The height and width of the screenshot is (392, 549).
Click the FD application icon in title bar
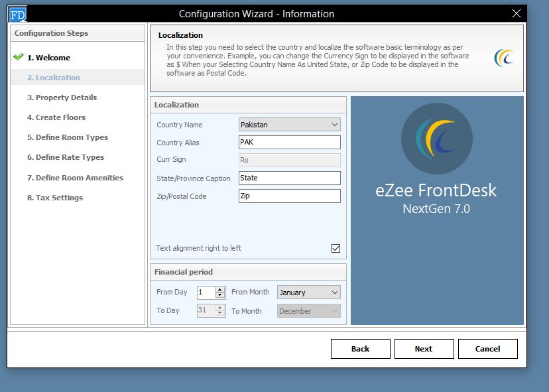(18, 15)
